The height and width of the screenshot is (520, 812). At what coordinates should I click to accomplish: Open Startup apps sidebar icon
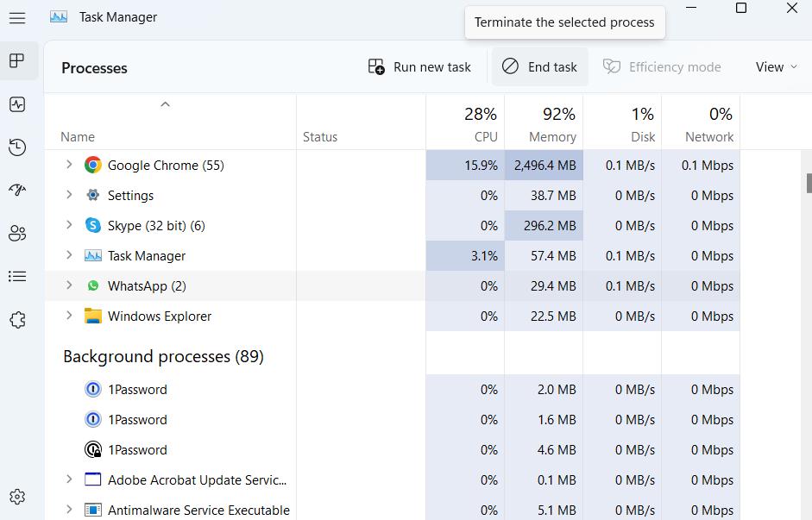(x=17, y=190)
